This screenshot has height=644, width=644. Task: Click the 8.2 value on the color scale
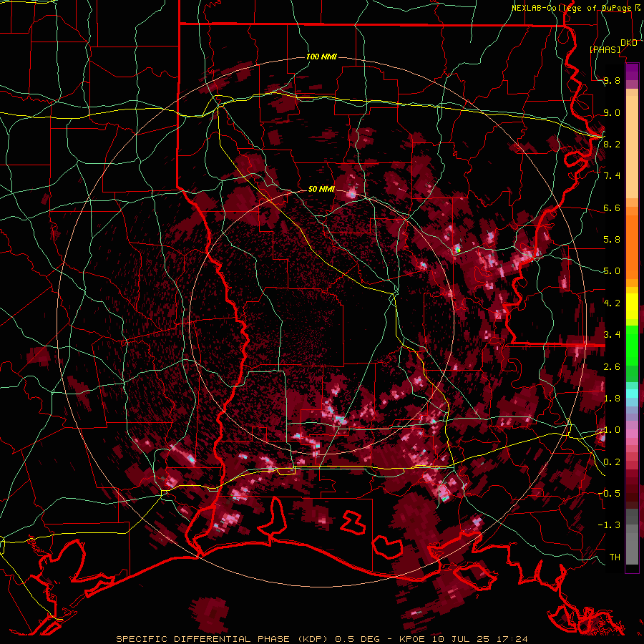[x=612, y=144]
